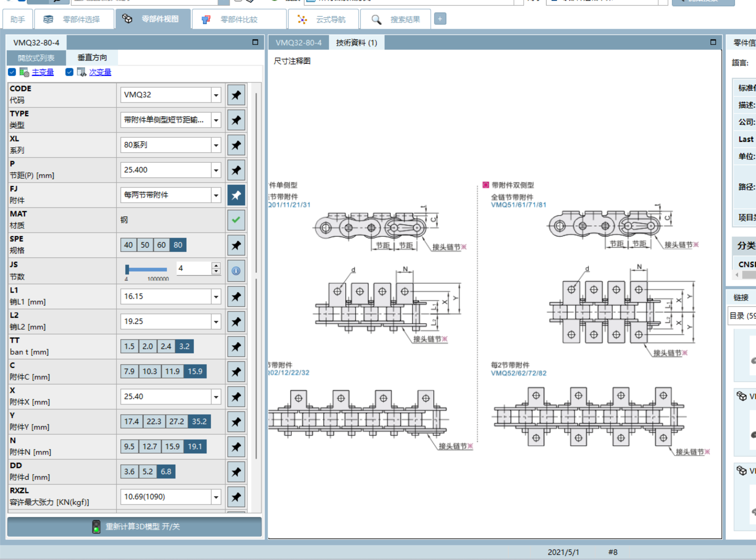Viewport: 756px width, 560px height.
Task: Increment the JS 节数 spinner value
Action: (216, 265)
